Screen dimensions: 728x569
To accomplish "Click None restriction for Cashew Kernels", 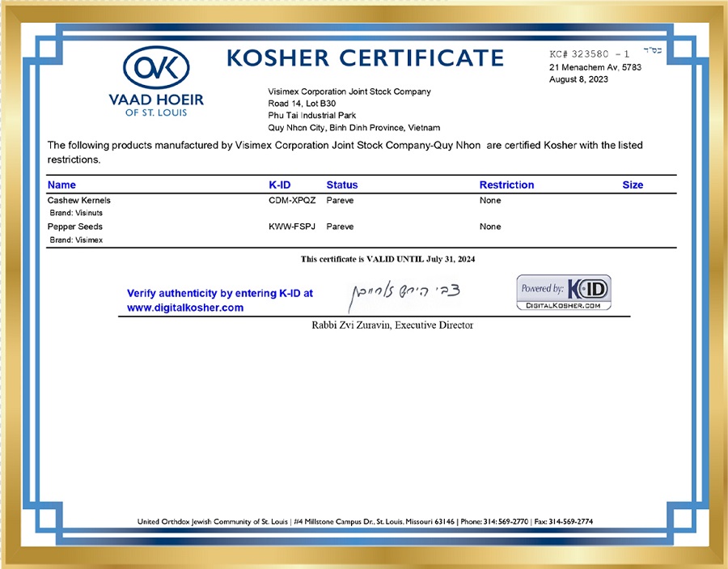I will pos(490,200).
